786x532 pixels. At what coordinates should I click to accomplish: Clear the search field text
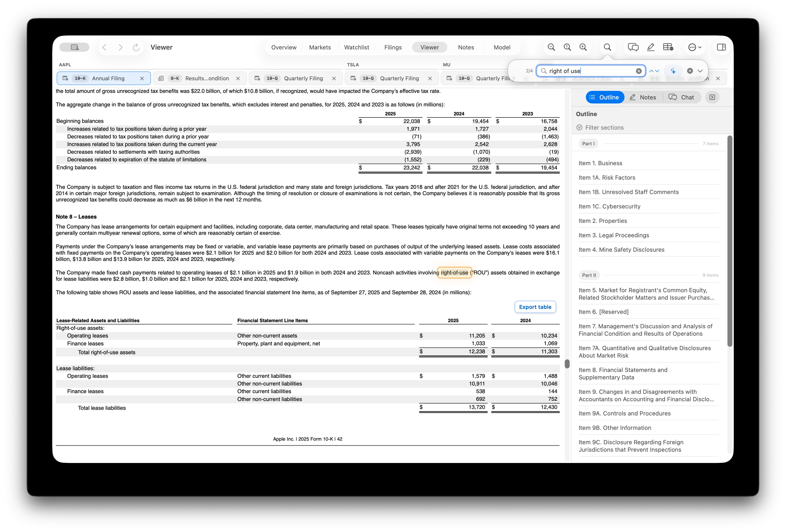[x=638, y=71]
